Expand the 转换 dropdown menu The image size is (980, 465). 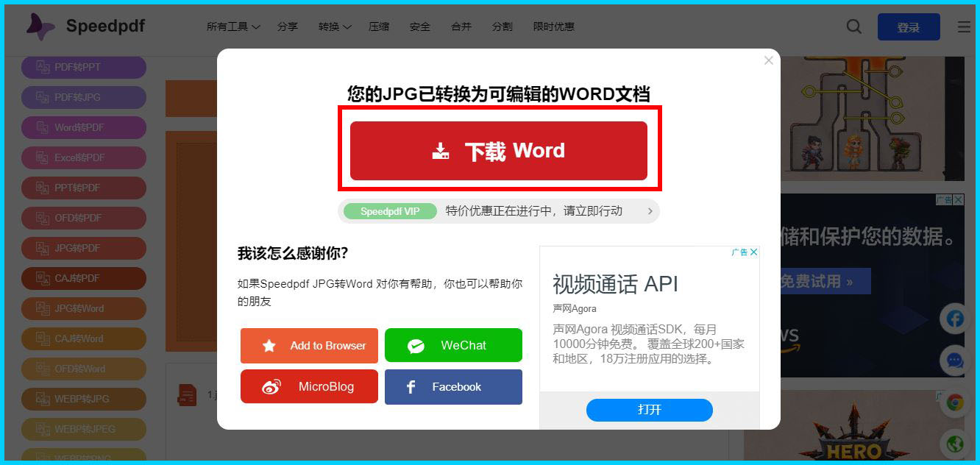coord(334,26)
